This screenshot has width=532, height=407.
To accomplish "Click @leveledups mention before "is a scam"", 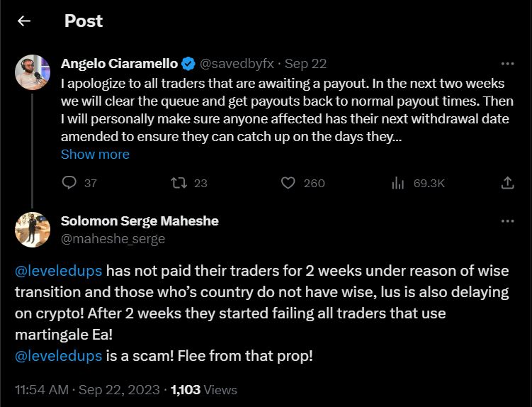I will point(58,355).
